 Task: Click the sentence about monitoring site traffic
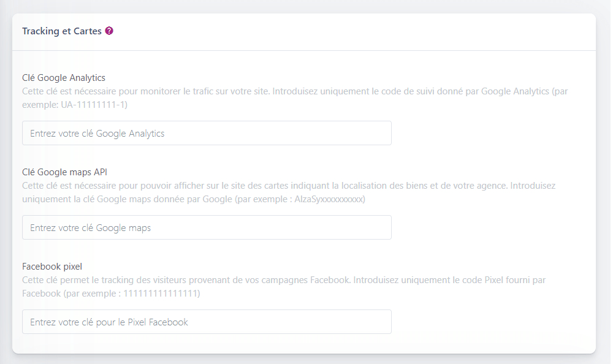(x=146, y=91)
